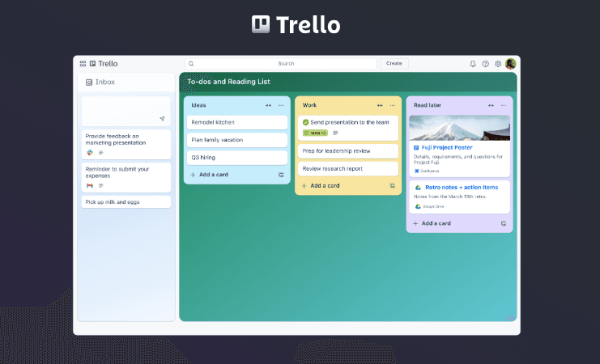Click the Gmail icon on the expenses card
Screen dimensions: 600x364
90,185
